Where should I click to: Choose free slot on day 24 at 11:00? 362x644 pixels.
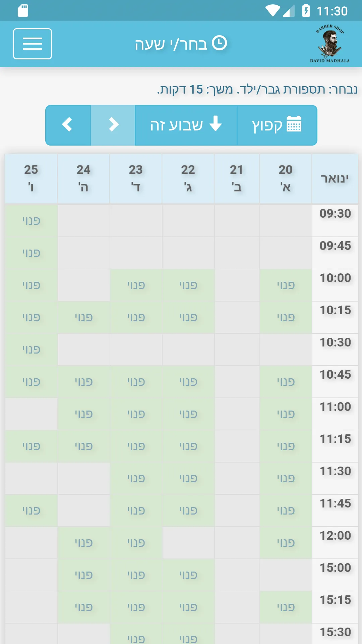pos(83,414)
